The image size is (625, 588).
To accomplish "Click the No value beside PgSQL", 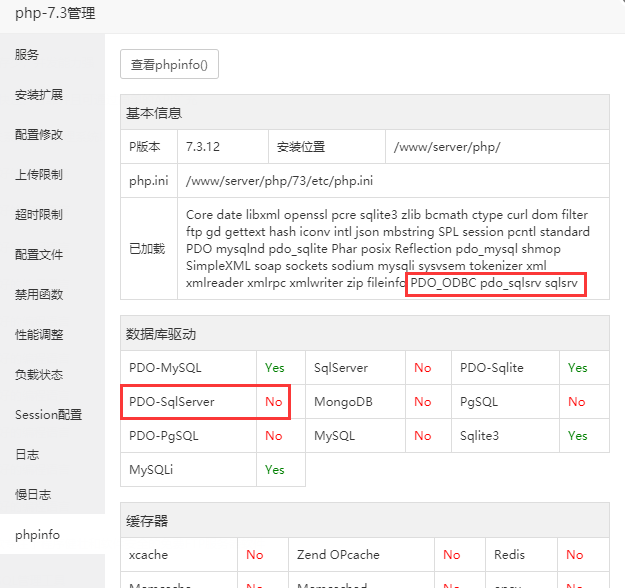I will tap(576, 401).
